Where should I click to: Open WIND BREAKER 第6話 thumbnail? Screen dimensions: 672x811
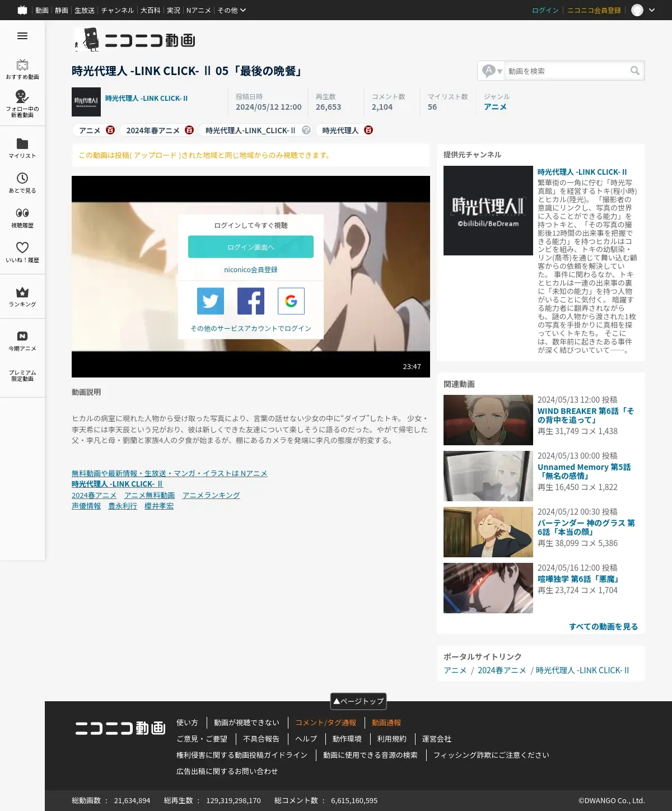[488, 420]
